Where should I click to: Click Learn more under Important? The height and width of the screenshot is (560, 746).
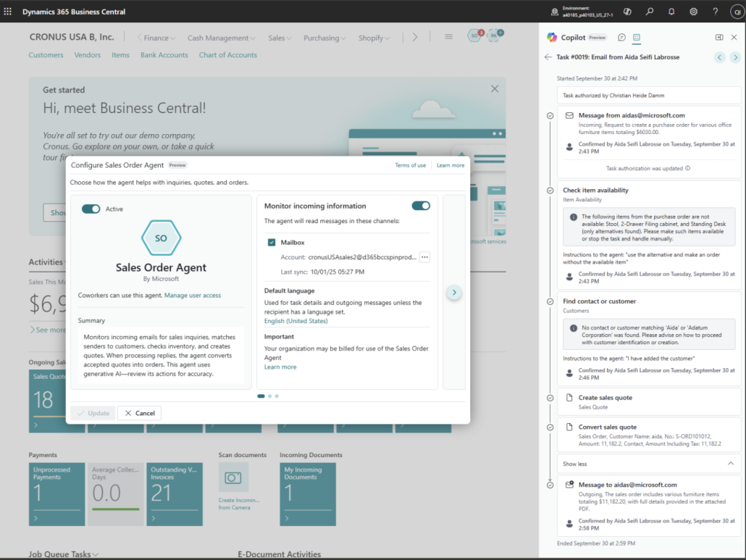coord(280,367)
